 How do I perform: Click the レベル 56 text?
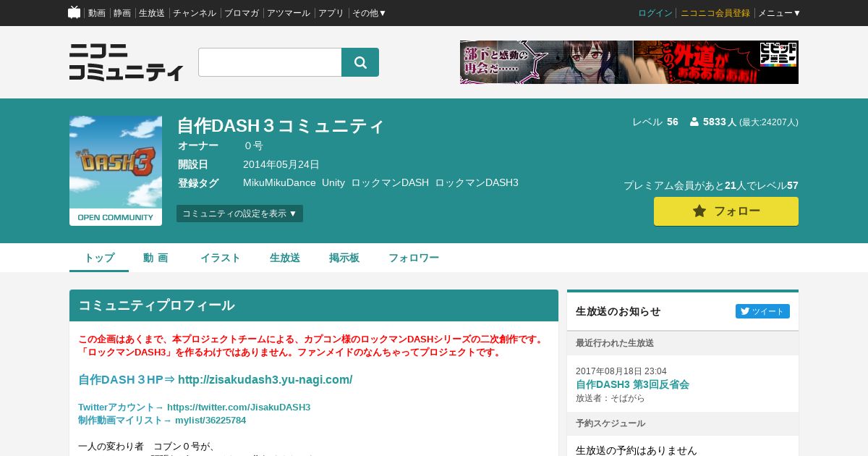655,122
